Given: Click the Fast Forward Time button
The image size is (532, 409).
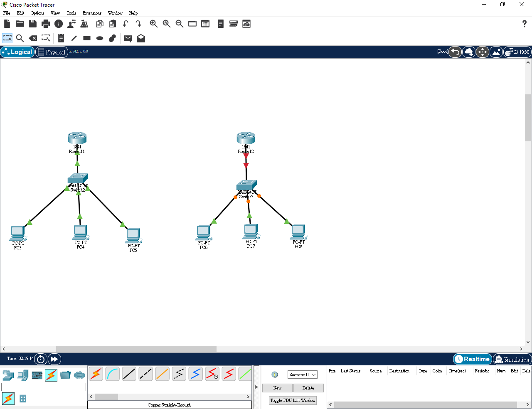Looking at the screenshot, I should click(54, 359).
